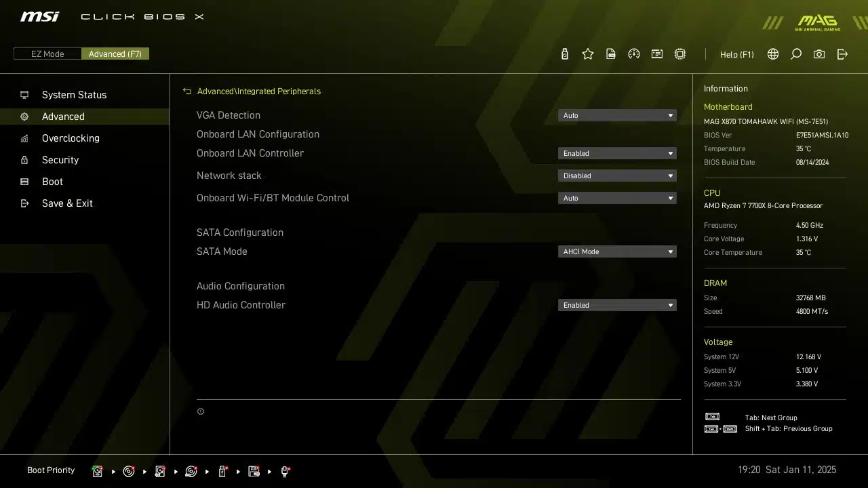Click the Boot drive icon in sidebar

coord(24,182)
